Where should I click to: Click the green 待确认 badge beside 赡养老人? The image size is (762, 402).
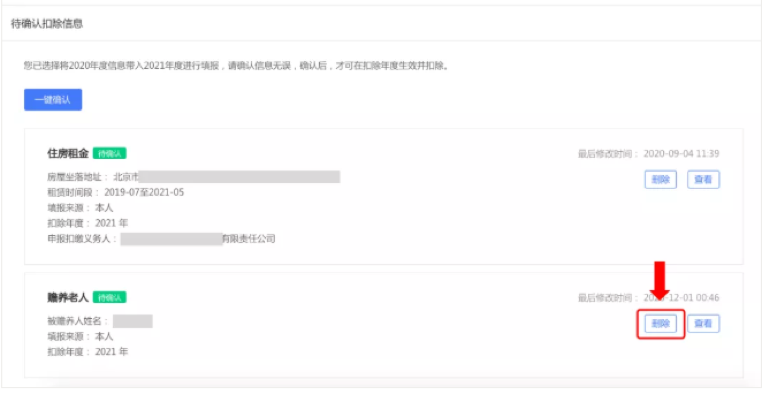pyautogui.click(x=110, y=297)
